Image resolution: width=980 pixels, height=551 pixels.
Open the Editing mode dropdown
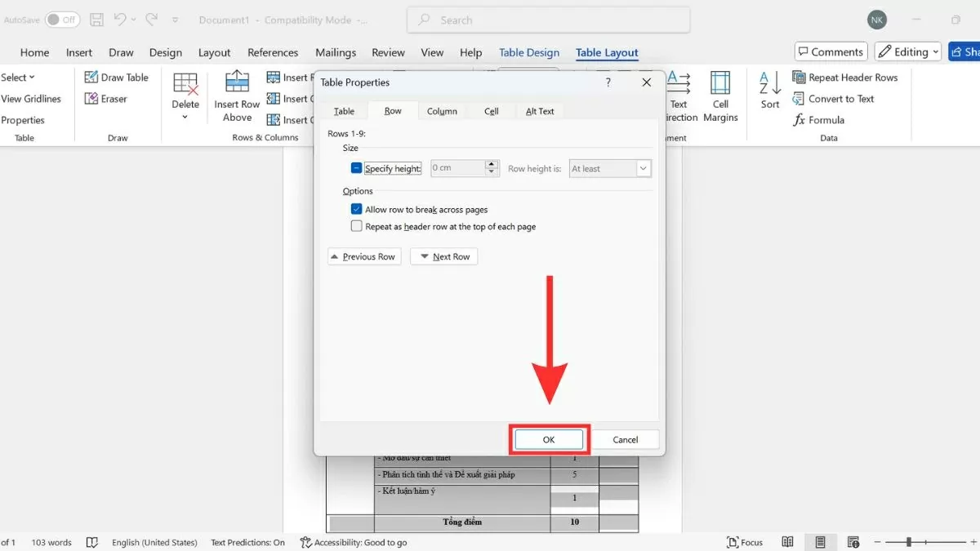[x=908, y=51]
